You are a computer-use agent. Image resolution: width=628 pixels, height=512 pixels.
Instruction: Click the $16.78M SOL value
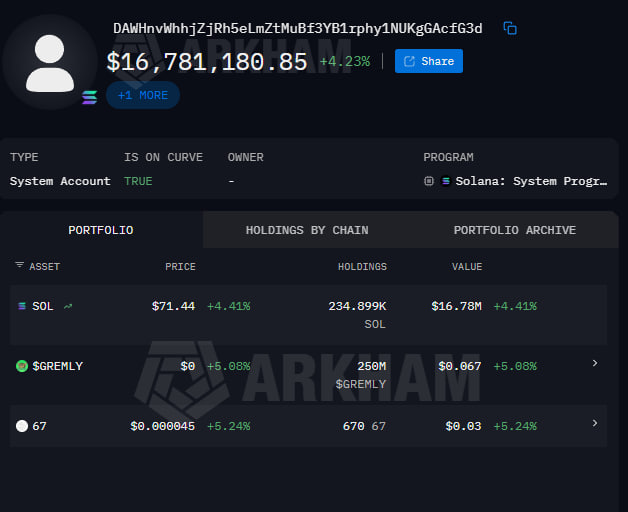[456, 306]
